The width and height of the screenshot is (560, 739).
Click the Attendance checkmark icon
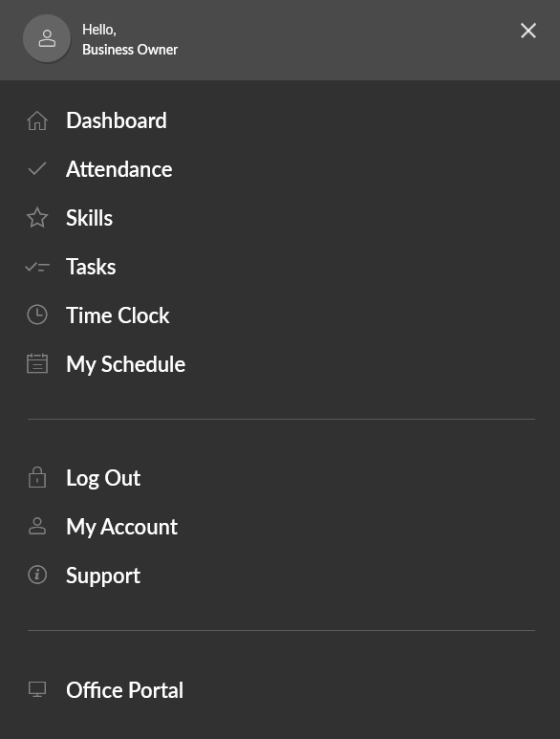coord(37,168)
